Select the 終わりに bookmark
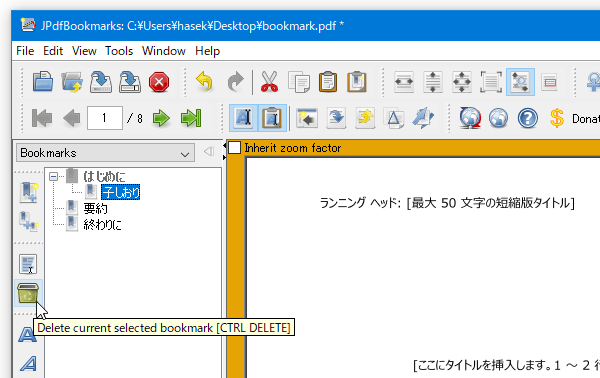 (x=102, y=224)
